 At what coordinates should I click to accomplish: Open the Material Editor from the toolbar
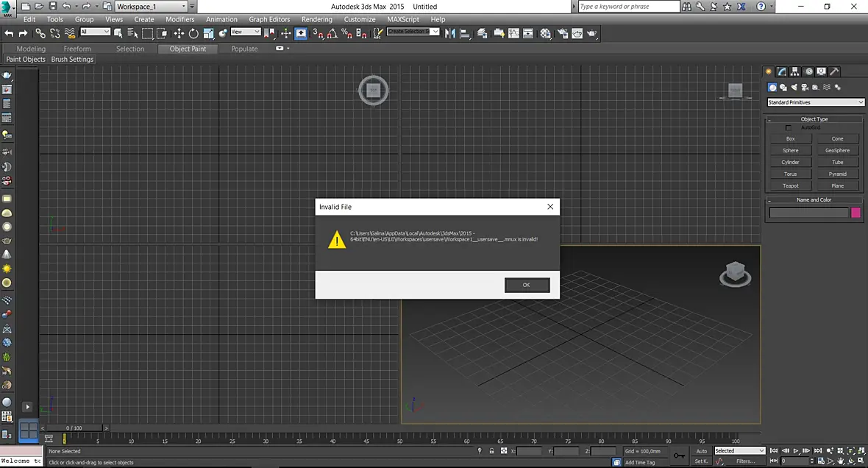click(x=546, y=33)
